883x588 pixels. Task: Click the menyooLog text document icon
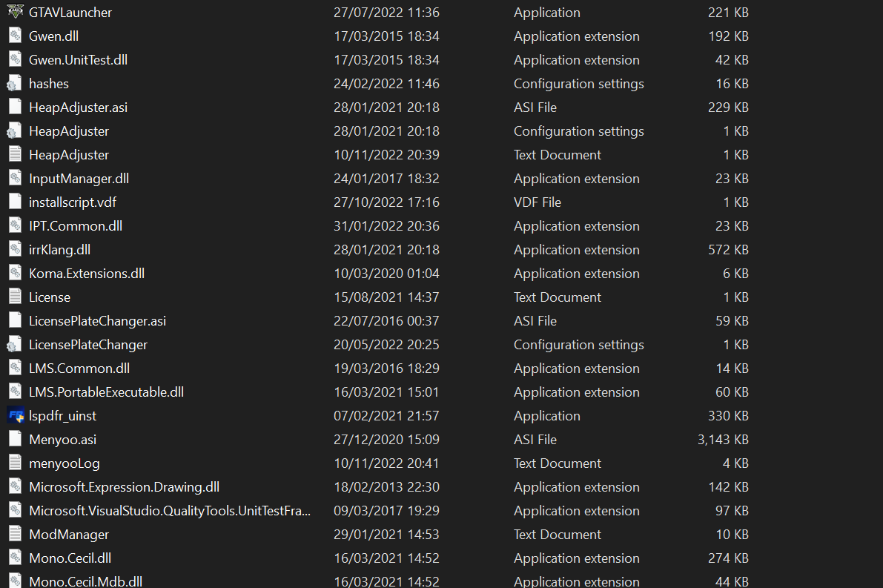pyautogui.click(x=15, y=463)
